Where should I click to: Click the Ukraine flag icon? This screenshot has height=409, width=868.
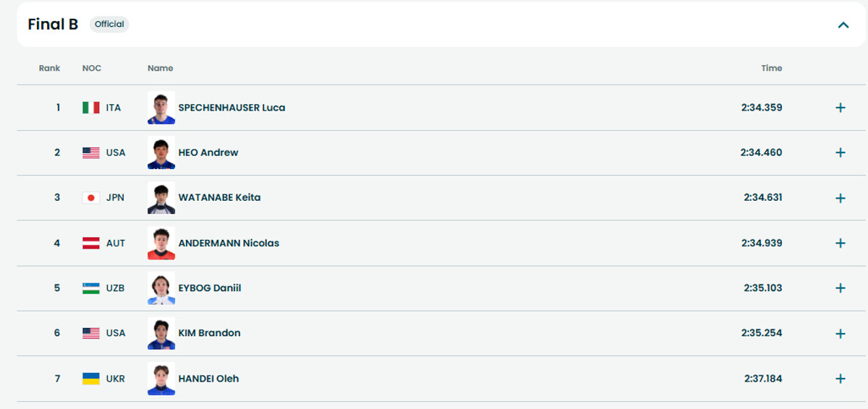click(x=91, y=379)
